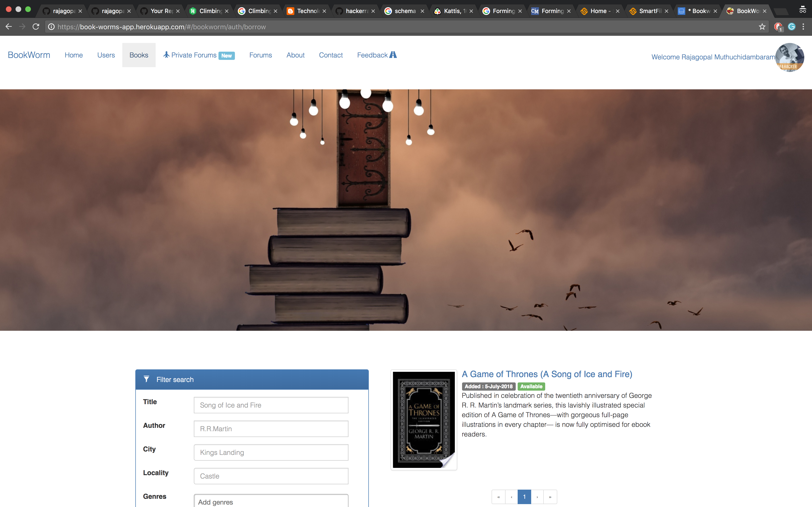Click the Add genres field
This screenshot has height=507, width=812.
271,502
